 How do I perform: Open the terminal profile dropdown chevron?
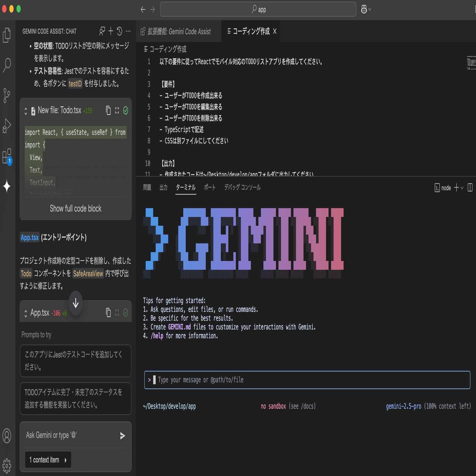(x=462, y=188)
